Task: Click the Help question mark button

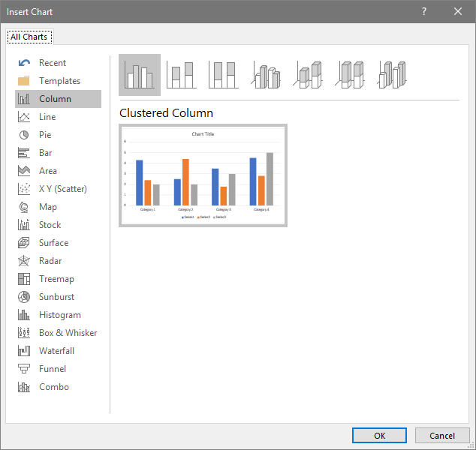Action: click(x=424, y=11)
